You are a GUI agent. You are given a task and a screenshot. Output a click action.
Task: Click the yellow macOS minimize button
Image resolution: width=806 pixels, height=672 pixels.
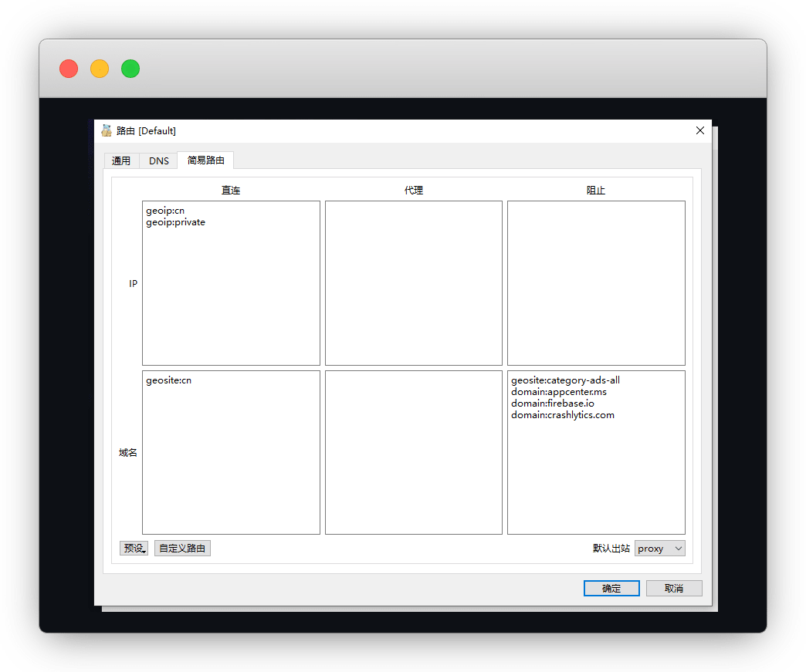point(100,69)
